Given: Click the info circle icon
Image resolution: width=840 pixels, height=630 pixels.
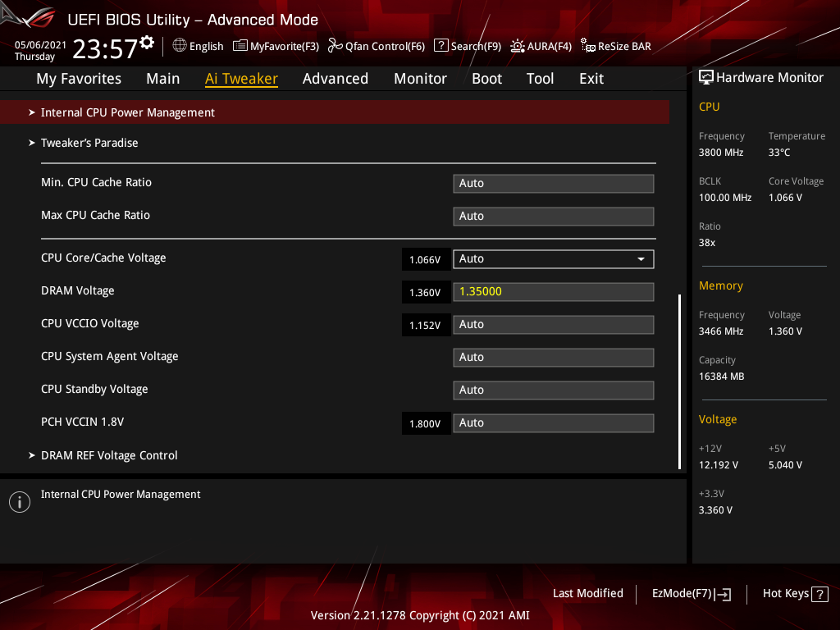Looking at the screenshot, I should coord(20,502).
